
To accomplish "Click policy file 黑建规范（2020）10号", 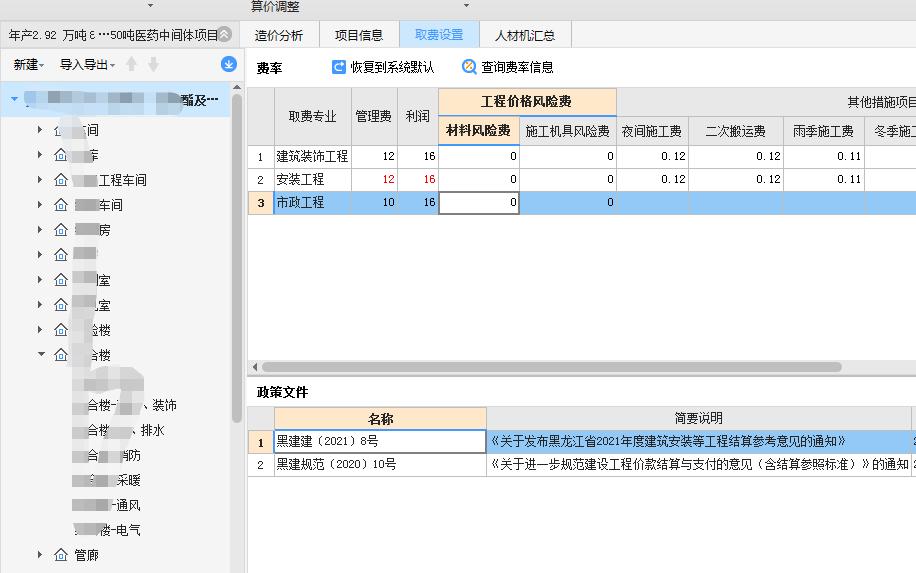I will 380,464.
